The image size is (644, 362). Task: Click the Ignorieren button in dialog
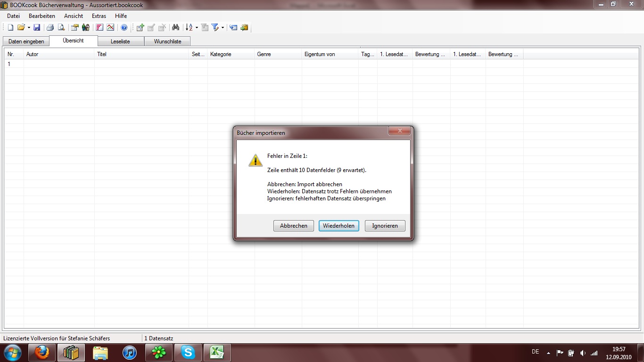385,226
